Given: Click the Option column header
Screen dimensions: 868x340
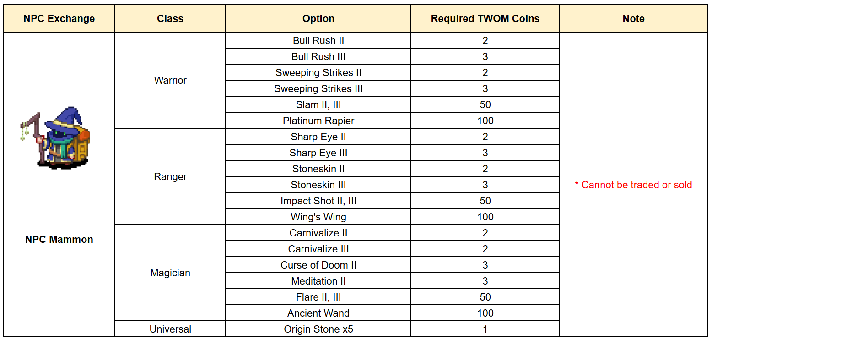Looking at the screenshot, I should click(318, 18).
